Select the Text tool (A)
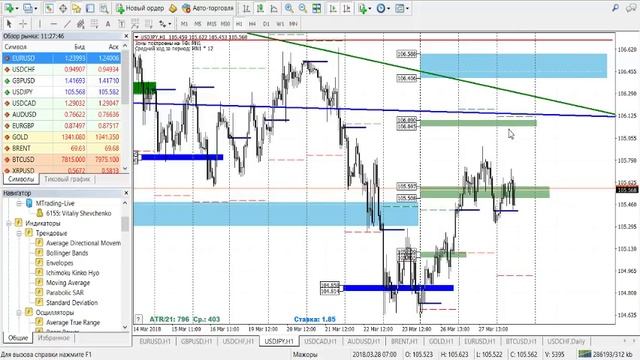This screenshot has height=360, width=640. tap(108, 24)
